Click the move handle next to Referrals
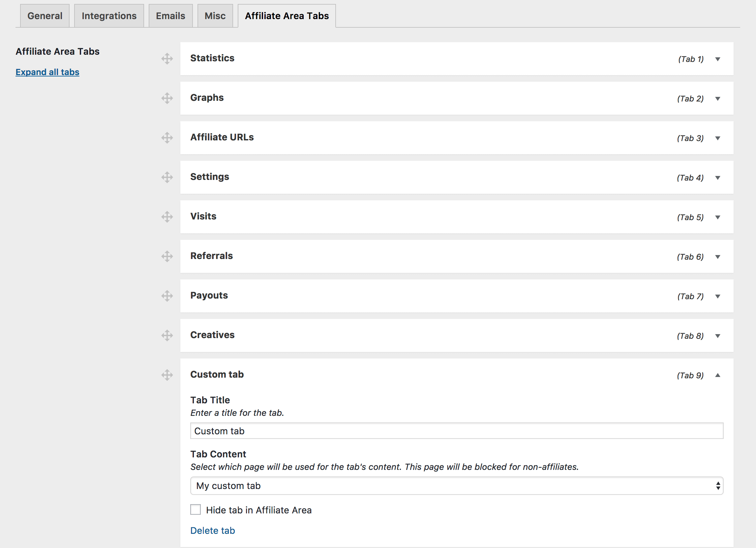The height and width of the screenshot is (548, 756). tap(167, 256)
